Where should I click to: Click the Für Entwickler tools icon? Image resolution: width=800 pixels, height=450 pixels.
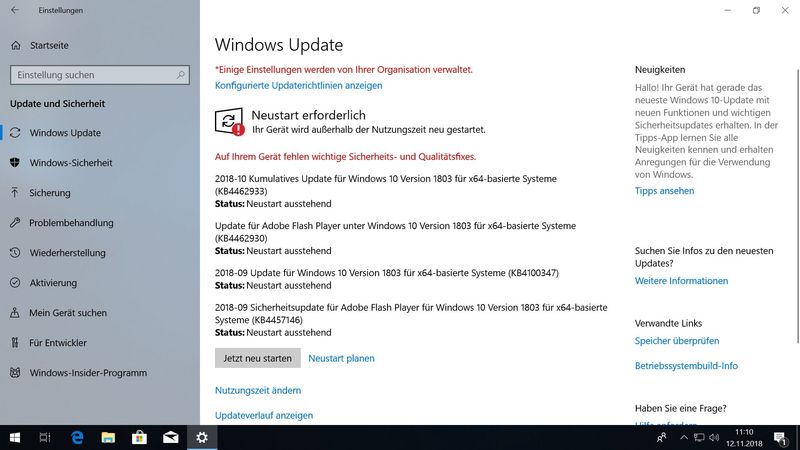coord(15,343)
